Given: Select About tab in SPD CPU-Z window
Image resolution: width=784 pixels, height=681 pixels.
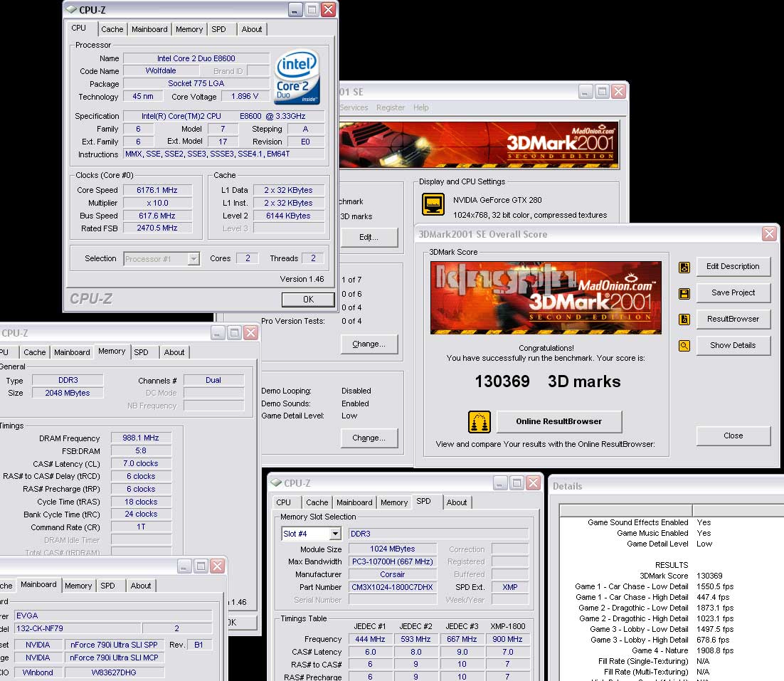Looking at the screenshot, I should coord(457,502).
